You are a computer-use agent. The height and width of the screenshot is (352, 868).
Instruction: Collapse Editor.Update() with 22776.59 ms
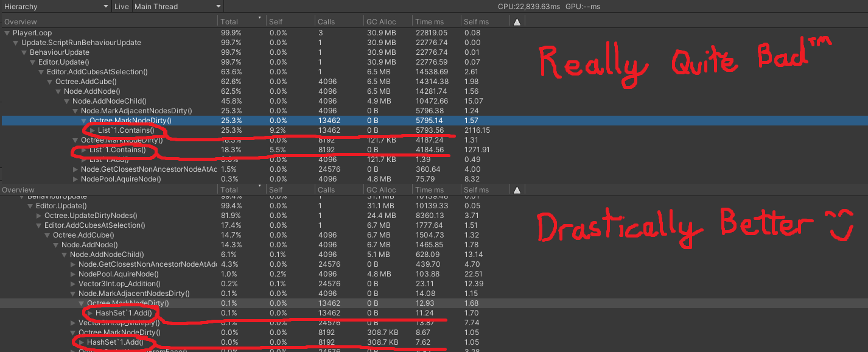click(33, 62)
